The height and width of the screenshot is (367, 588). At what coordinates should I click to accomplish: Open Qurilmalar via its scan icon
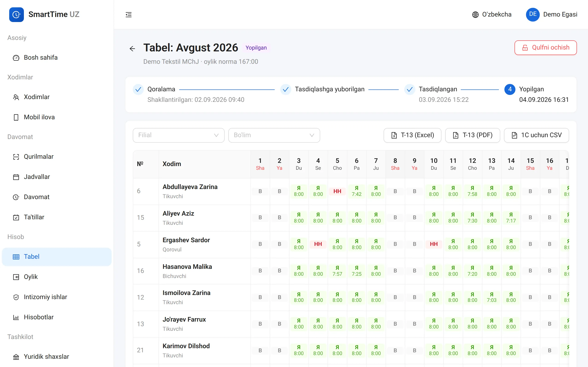point(16,157)
